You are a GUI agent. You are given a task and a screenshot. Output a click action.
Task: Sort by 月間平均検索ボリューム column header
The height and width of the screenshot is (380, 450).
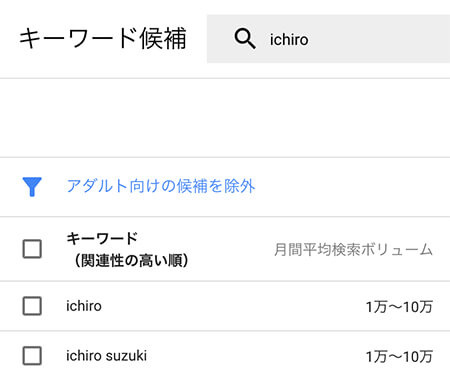coord(353,250)
